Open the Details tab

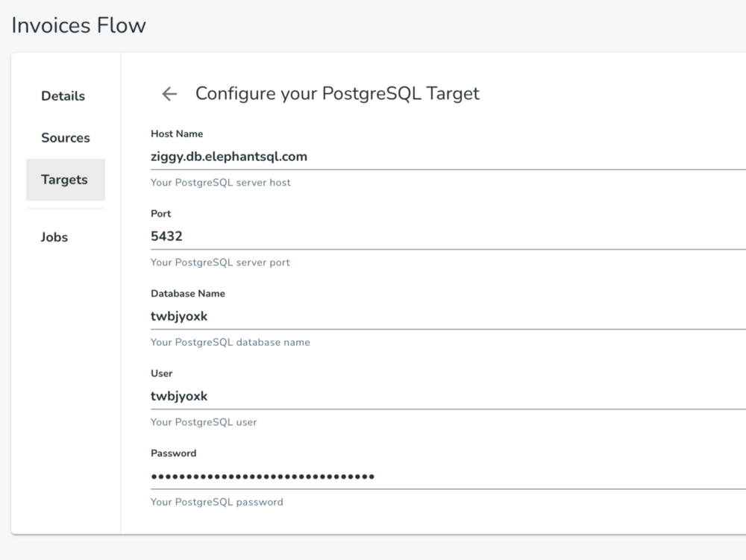[63, 96]
